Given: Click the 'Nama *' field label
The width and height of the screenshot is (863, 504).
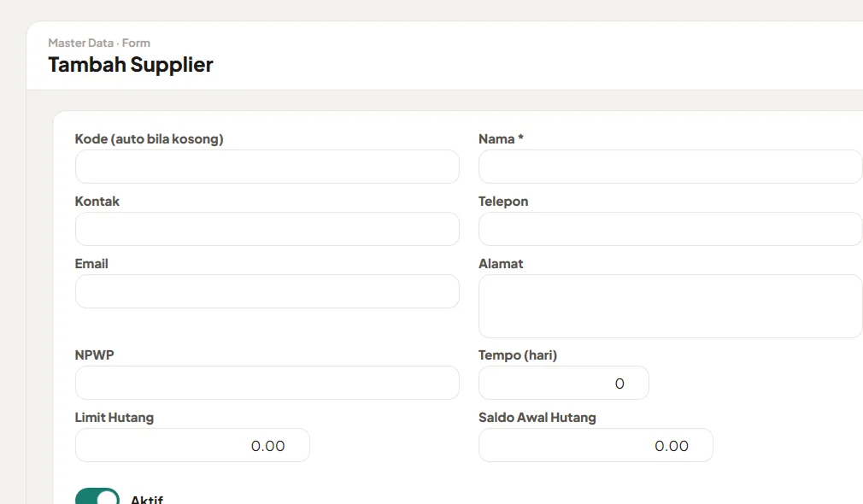Looking at the screenshot, I should click(x=501, y=138).
